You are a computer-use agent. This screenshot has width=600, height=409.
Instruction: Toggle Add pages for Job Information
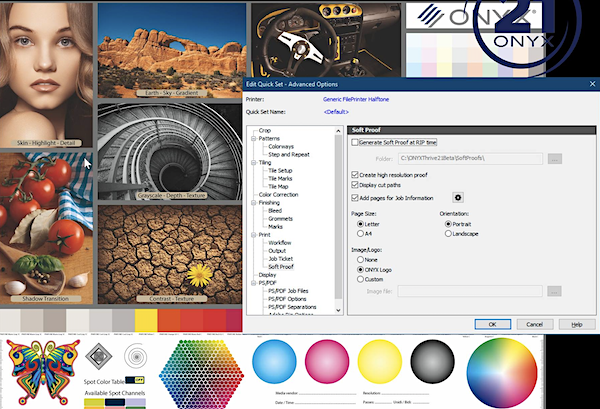point(355,198)
